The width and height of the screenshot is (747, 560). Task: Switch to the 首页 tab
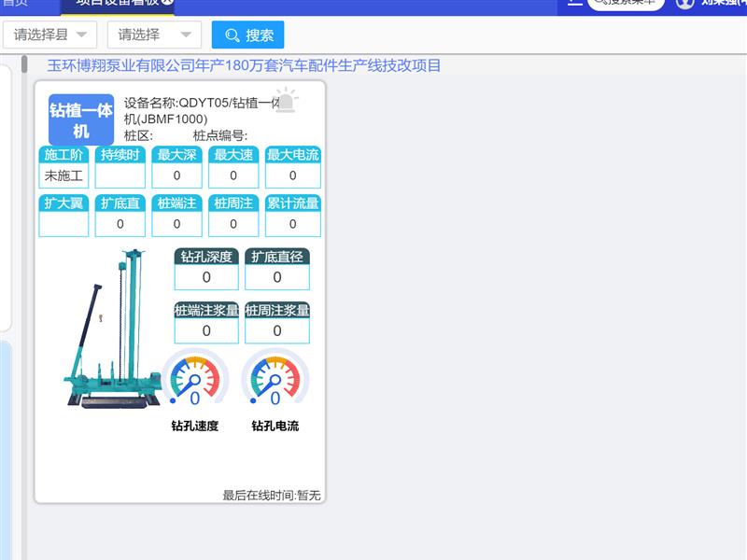pos(15,4)
